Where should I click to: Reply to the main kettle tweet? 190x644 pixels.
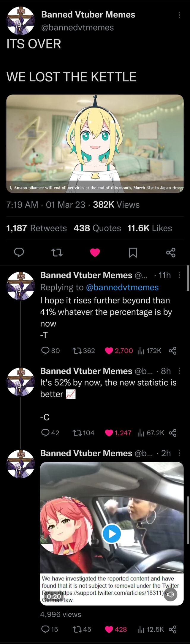19,253
